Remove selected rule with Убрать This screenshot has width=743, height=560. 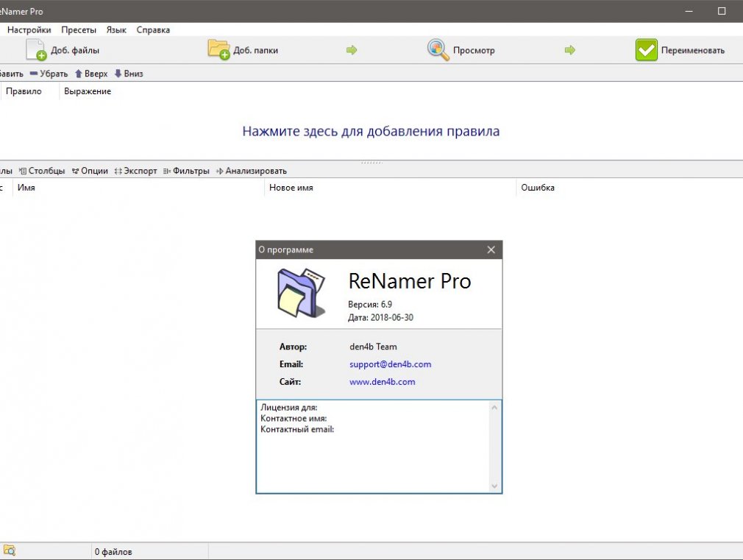pyautogui.click(x=49, y=74)
